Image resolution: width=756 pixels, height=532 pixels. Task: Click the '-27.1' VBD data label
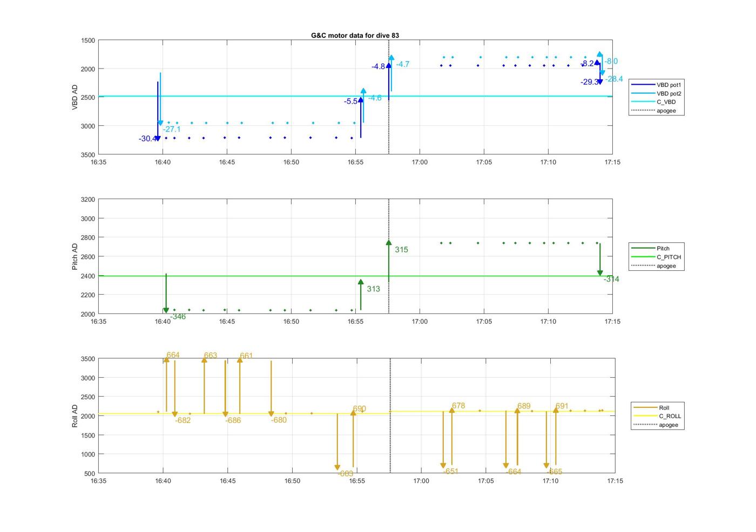(172, 129)
